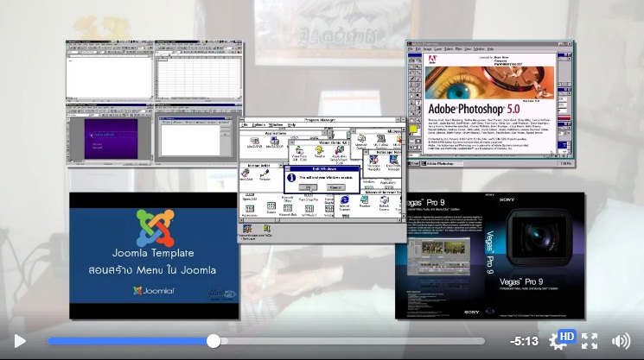Open Filter menu in Adobe Photoshop
The width and height of the screenshot is (644, 360).
pos(458,49)
